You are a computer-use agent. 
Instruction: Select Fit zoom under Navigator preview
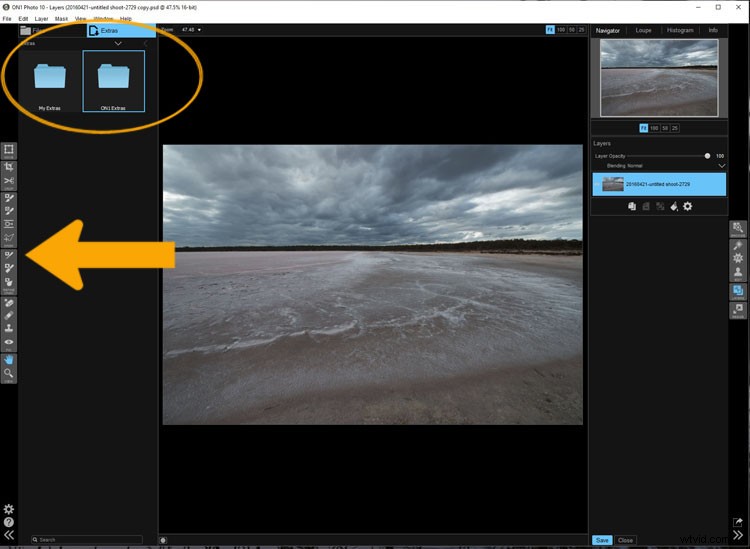(644, 128)
